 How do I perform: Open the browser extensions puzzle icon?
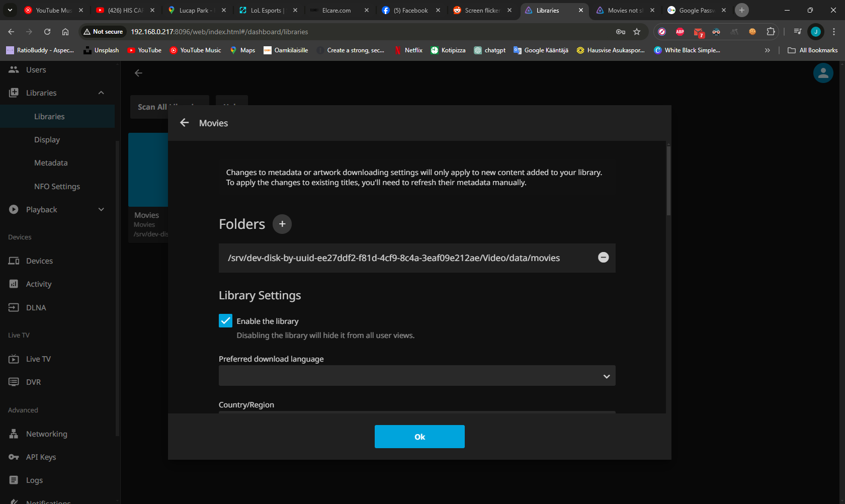pos(771,32)
